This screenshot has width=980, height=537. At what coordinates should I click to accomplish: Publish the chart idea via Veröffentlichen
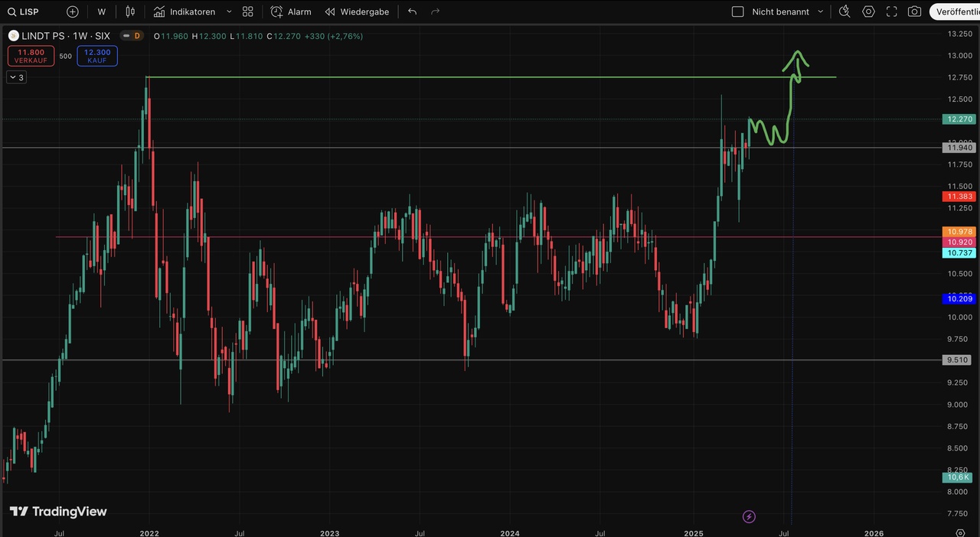[955, 11]
